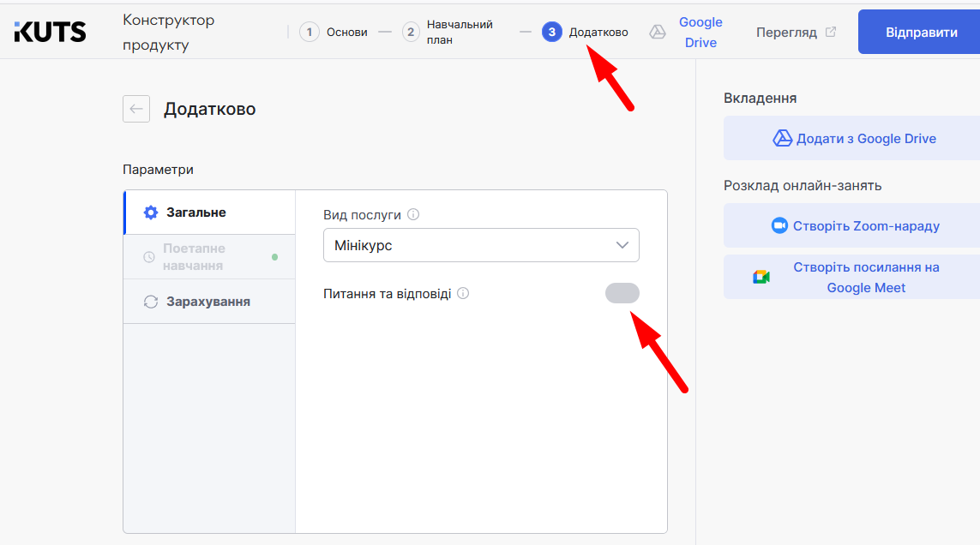This screenshot has width=980, height=545.
Task: Click info icon beside Вид послуги
Action: coord(413,214)
